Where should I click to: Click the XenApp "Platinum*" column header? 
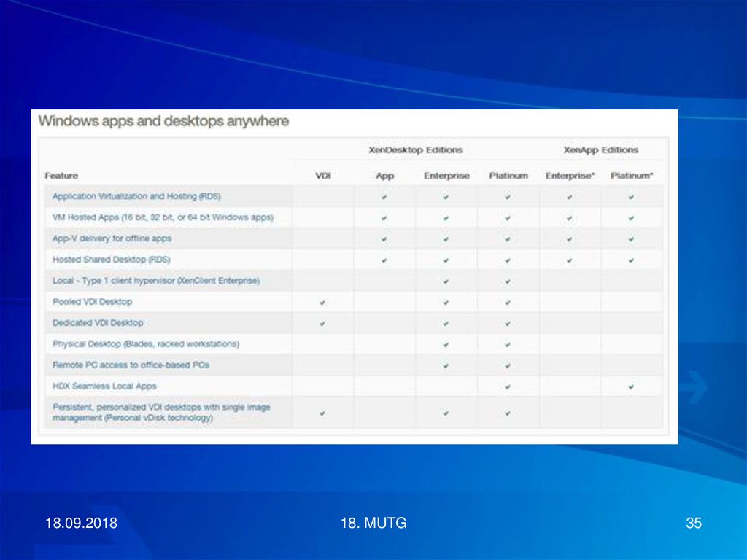pyautogui.click(x=632, y=176)
